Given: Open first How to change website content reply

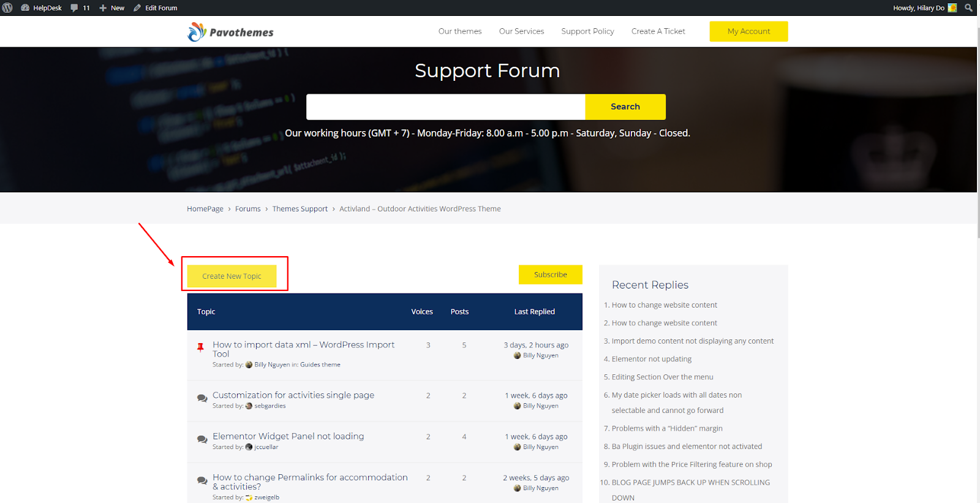Looking at the screenshot, I should point(664,305).
